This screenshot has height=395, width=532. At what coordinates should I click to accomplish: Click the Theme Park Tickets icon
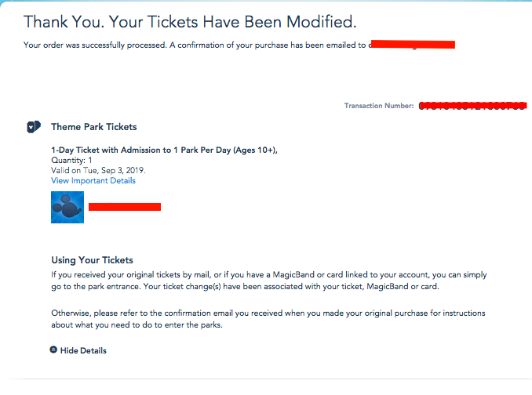pyautogui.click(x=34, y=127)
